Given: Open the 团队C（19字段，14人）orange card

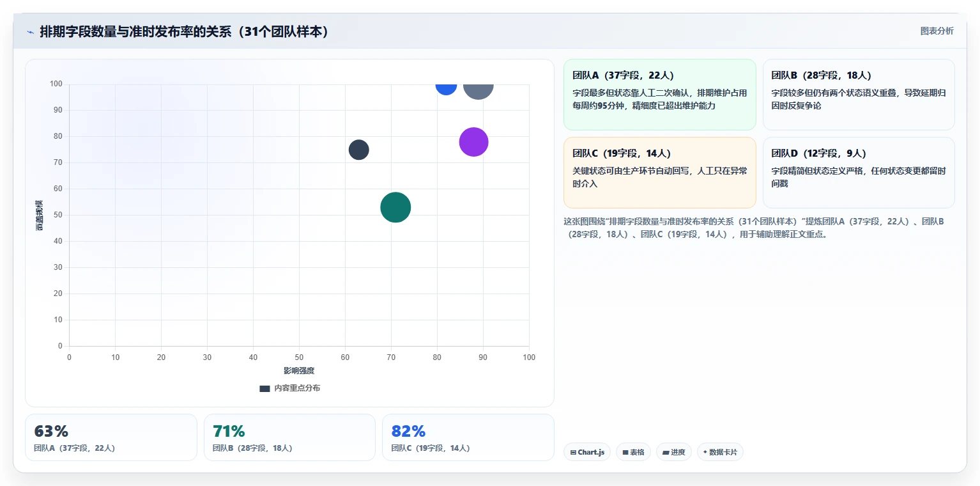Looking at the screenshot, I should pyautogui.click(x=659, y=173).
